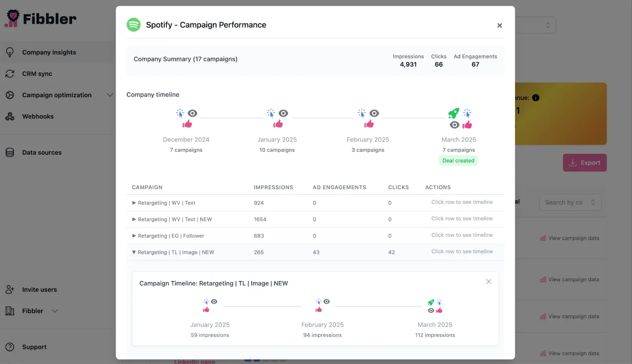Open Data sources page
Image resolution: width=632 pixels, height=364 pixels.
[41, 152]
